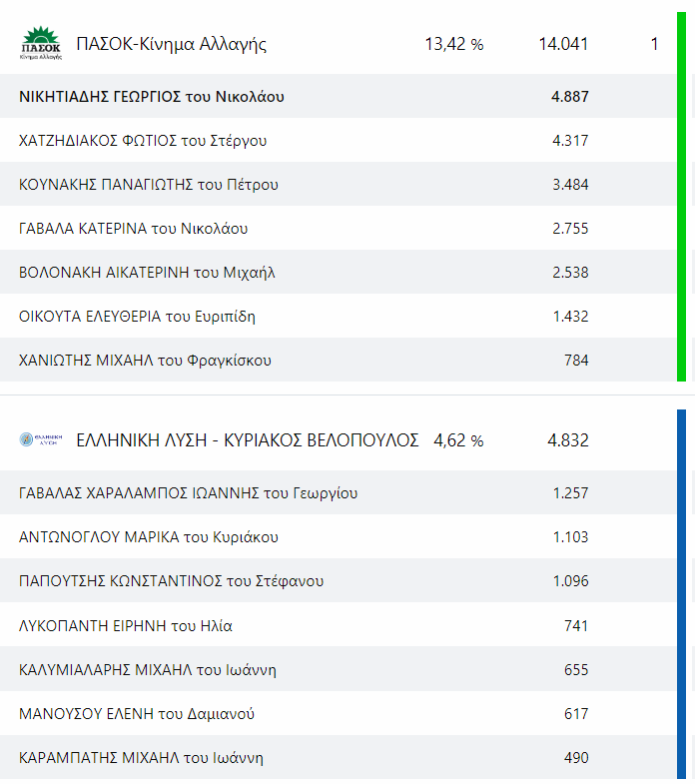Open the ΠΑΣΟΚ-Κίνημα Αλλαγής party title
The height and width of the screenshot is (784, 695).
[171, 44]
